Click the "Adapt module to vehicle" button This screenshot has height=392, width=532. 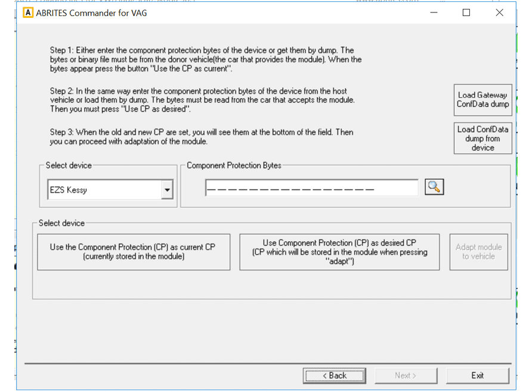coord(478,251)
